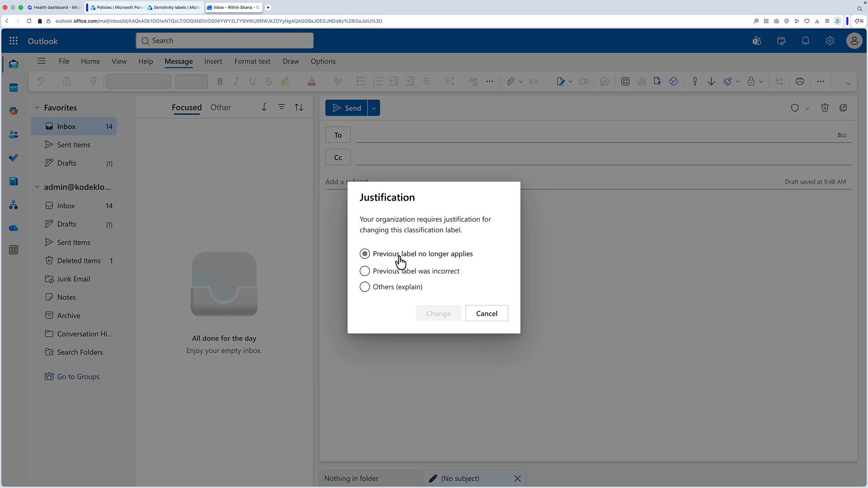
Task: Collapse the admin@kodeklo... account folders
Action: (37, 187)
